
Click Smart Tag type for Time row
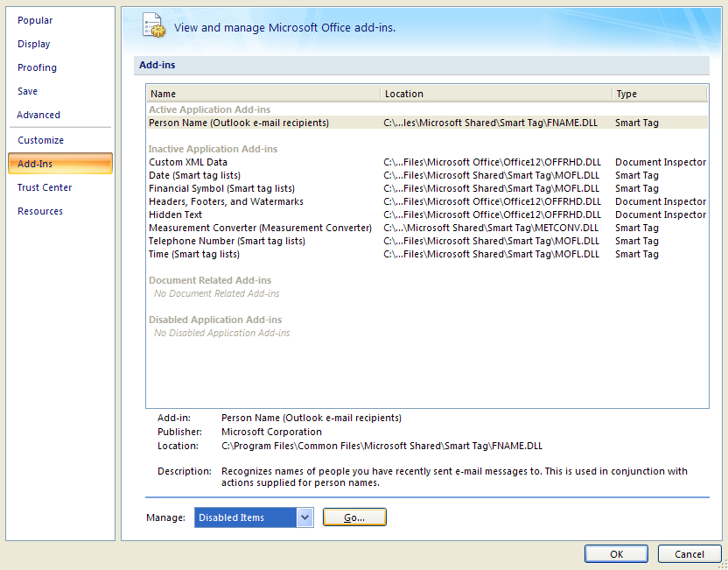pyautogui.click(x=636, y=254)
